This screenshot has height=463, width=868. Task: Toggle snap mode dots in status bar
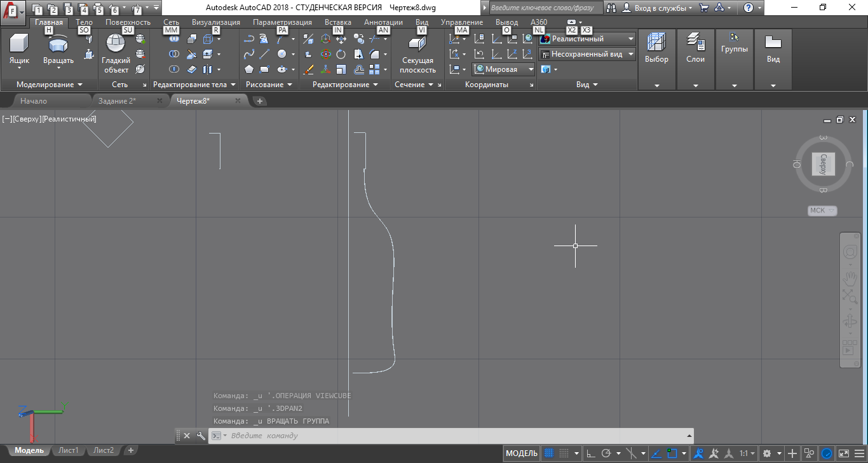[564, 453]
